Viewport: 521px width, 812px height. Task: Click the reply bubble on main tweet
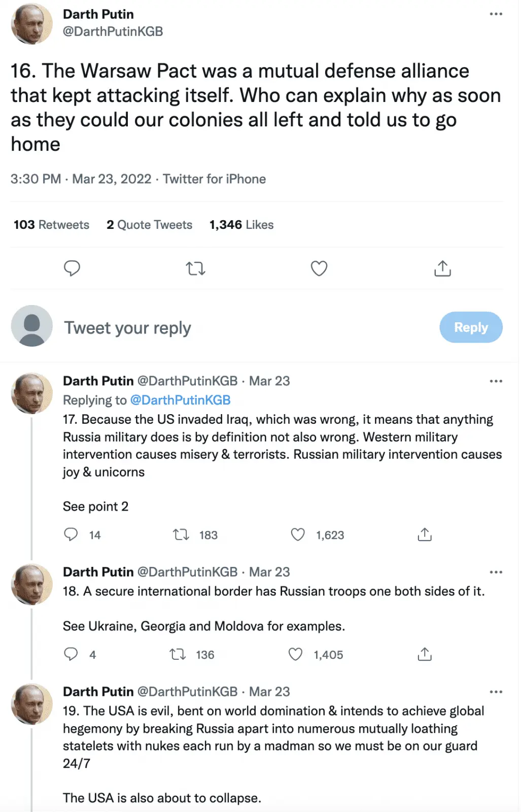(x=72, y=268)
